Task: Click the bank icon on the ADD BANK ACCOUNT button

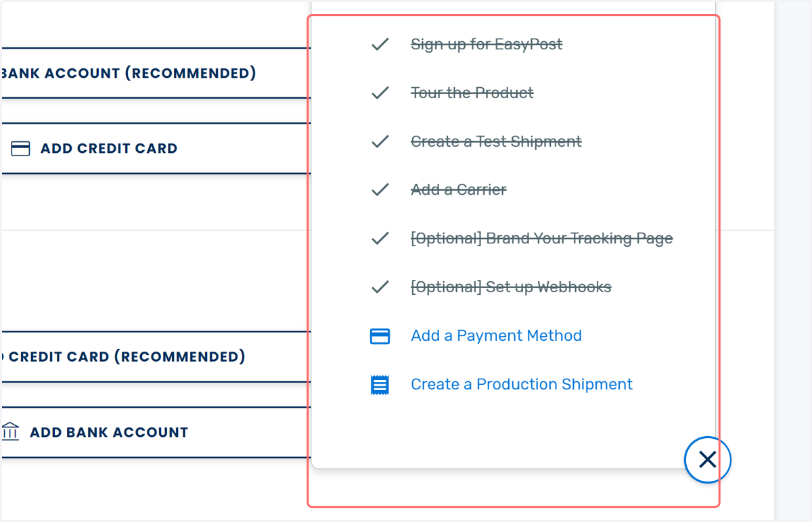Action: point(10,431)
